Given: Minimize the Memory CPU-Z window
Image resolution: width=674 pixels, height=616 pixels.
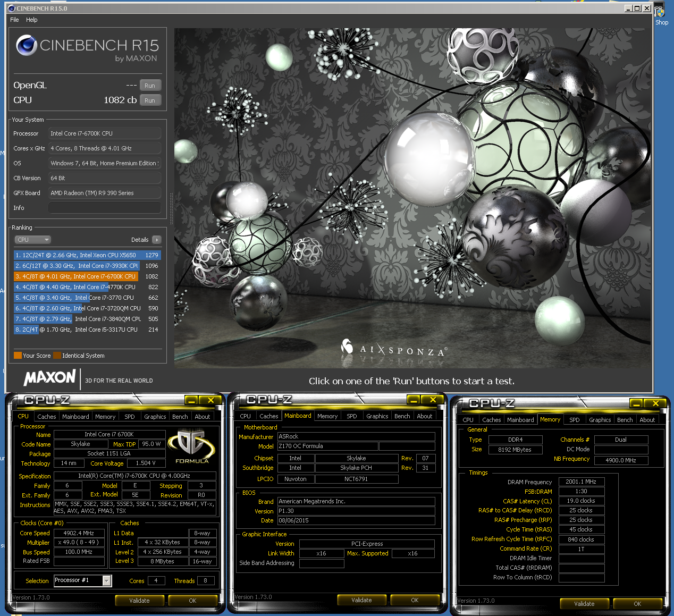Looking at the screenshot, I should pyautogui.click(x=636, y=403).
